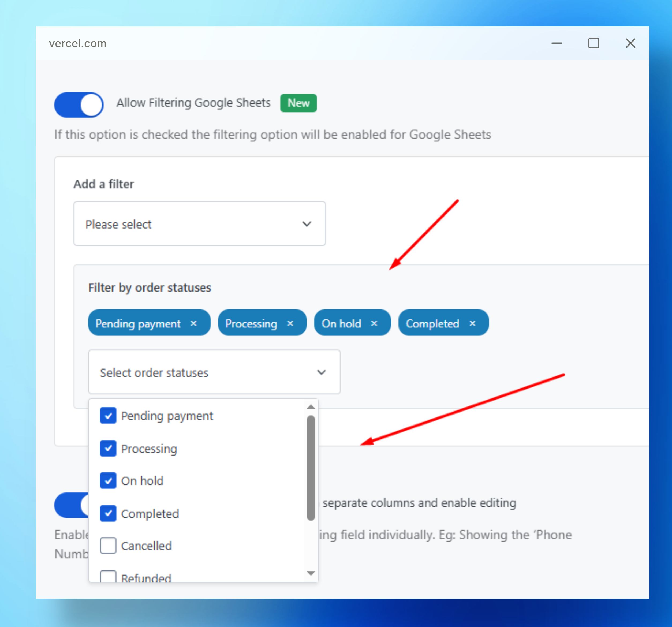This screenshot has width=672, height=627.
Task: Click the 'Filter by order statuses' heading
Action: (x=150, y=288)
